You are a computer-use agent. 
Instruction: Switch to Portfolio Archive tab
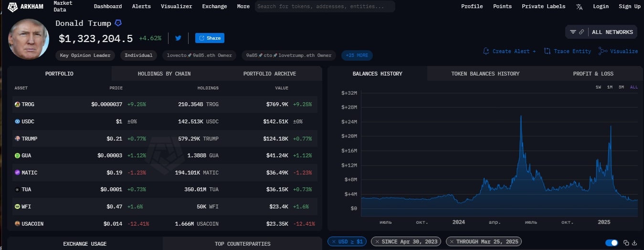pyautogui.click(x=270, y=74)
